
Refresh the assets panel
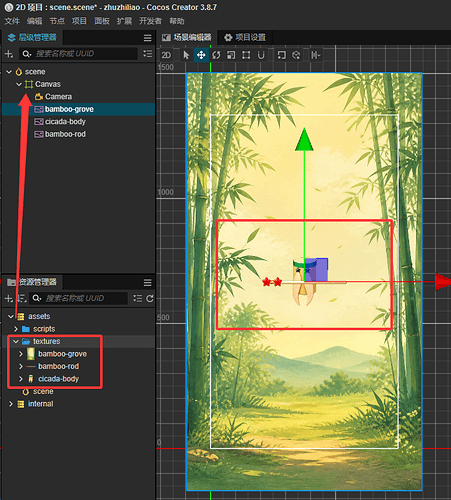click(x=150, y=298)
